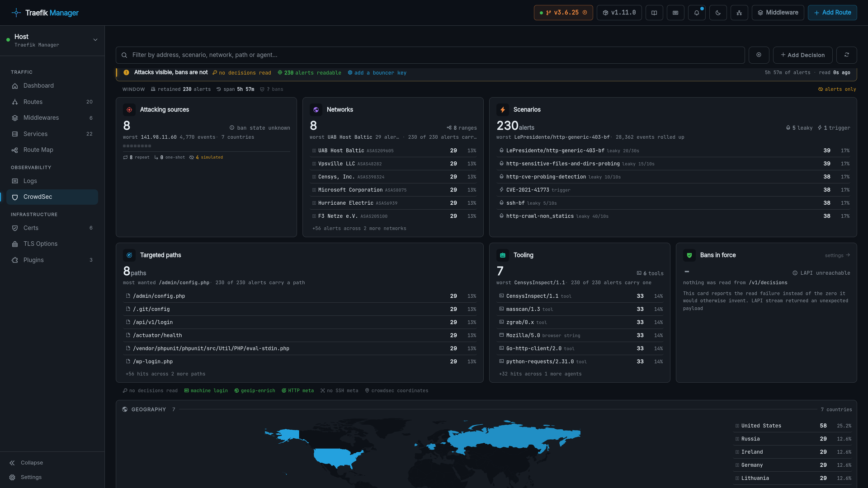Click the Networks globe icon
Image resolution: width=868 pixels, height=488 pixels.
click(316, 110)
